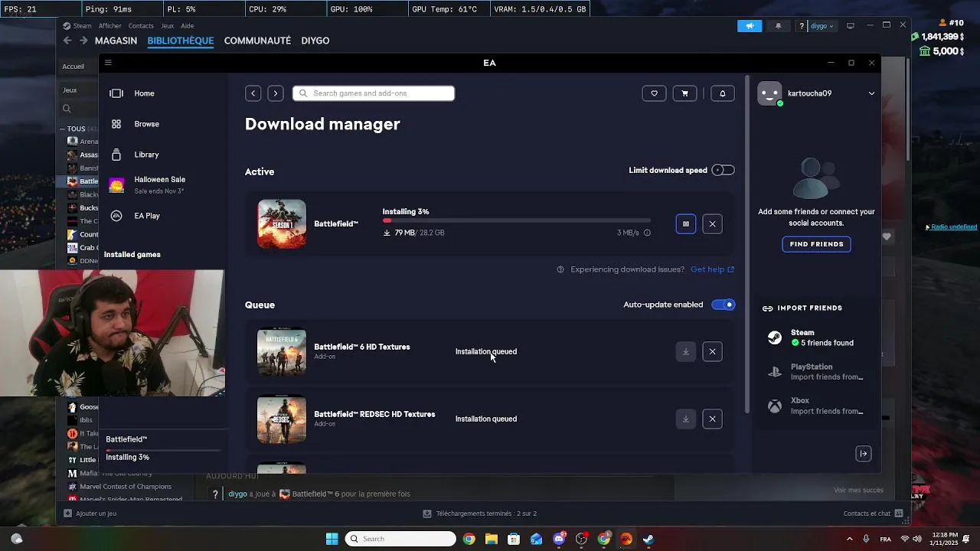
Task: Start download of Battlefield 6 HD Textures
Action: click(686, 352)
